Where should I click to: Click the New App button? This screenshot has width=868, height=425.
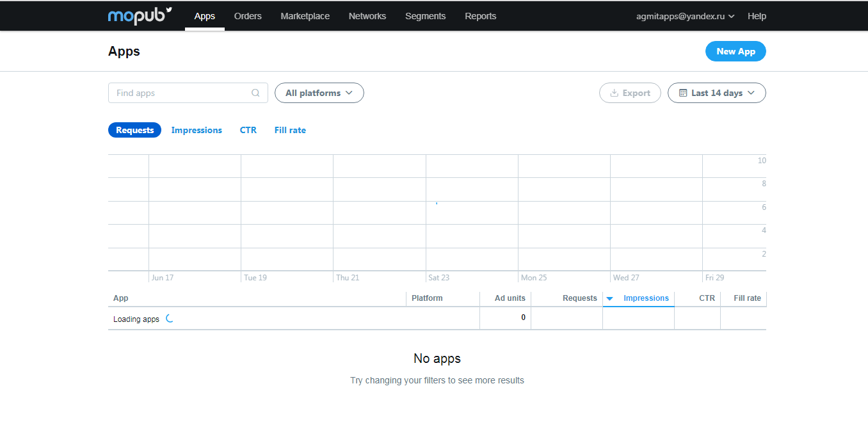(x=735, y=51)
